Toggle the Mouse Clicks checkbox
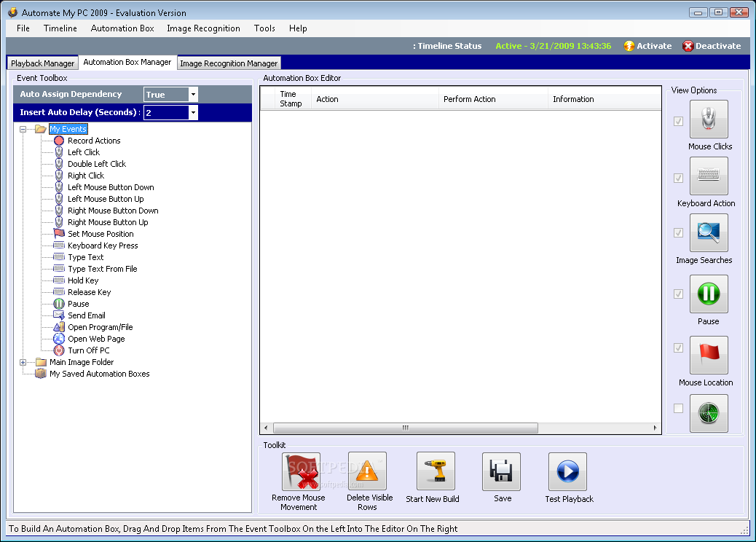 tap(678, 121)
